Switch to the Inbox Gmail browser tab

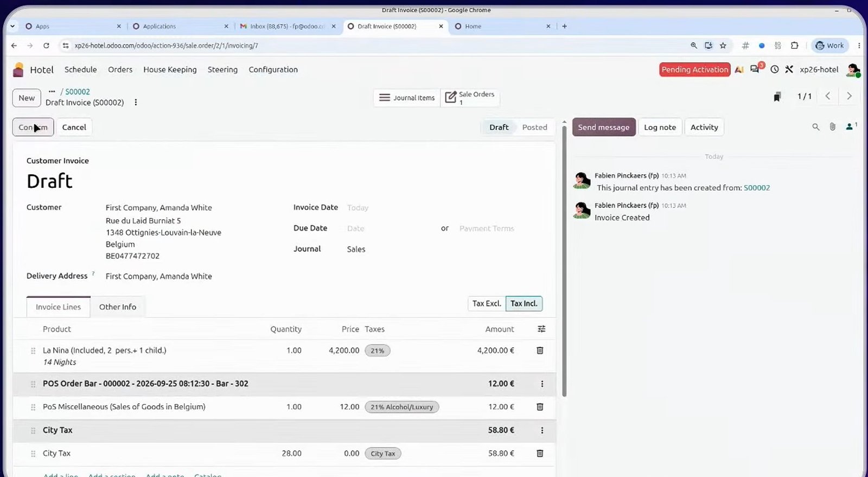pyautogui.click(x=288, y=26)
